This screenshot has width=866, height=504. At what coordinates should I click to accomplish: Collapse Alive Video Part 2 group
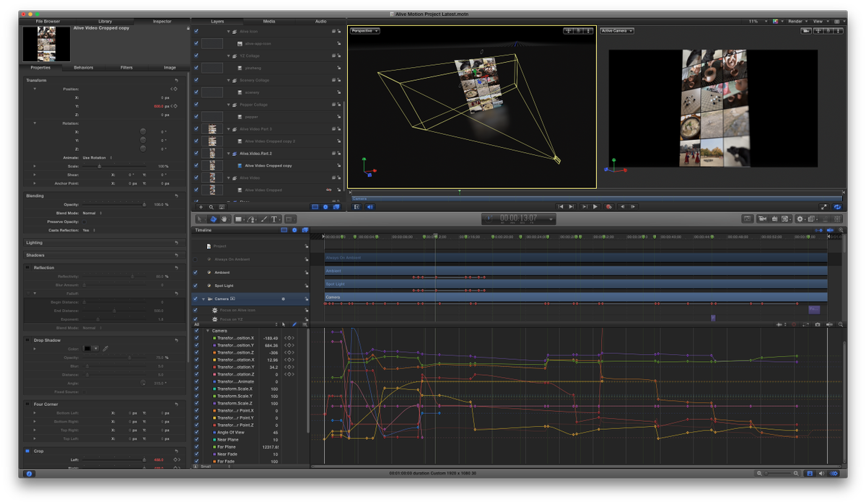(229, 154)
